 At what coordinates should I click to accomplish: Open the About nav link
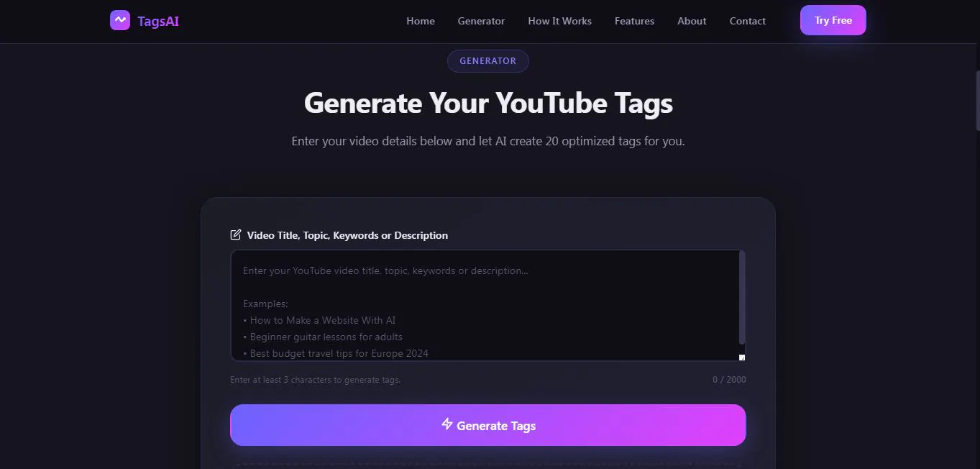coord(692,21)
